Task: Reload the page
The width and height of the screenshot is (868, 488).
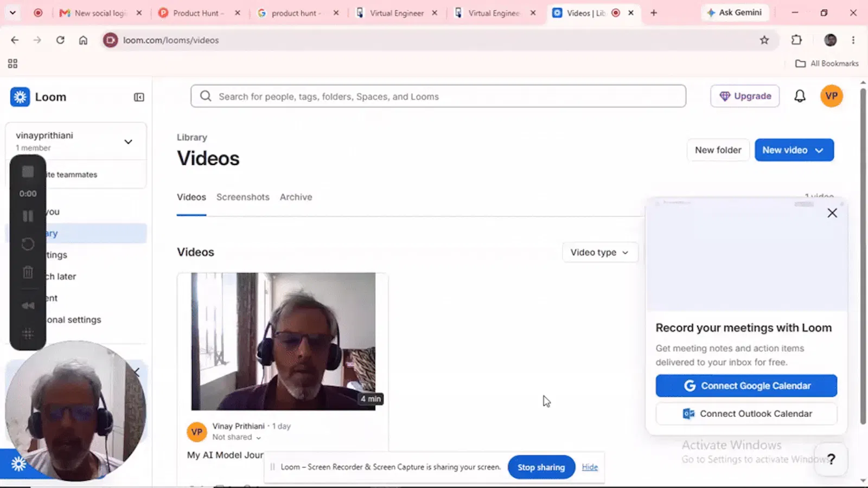Action: [60, 40]
